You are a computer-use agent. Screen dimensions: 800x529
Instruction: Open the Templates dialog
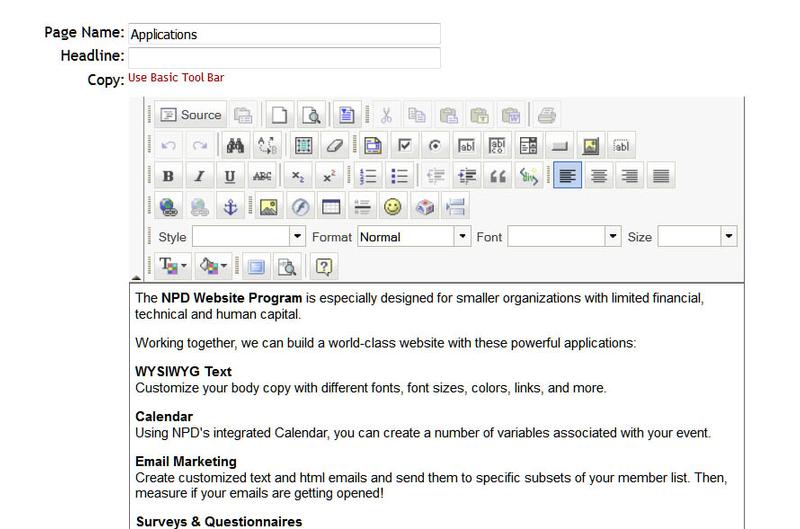(x=346, y=115)
